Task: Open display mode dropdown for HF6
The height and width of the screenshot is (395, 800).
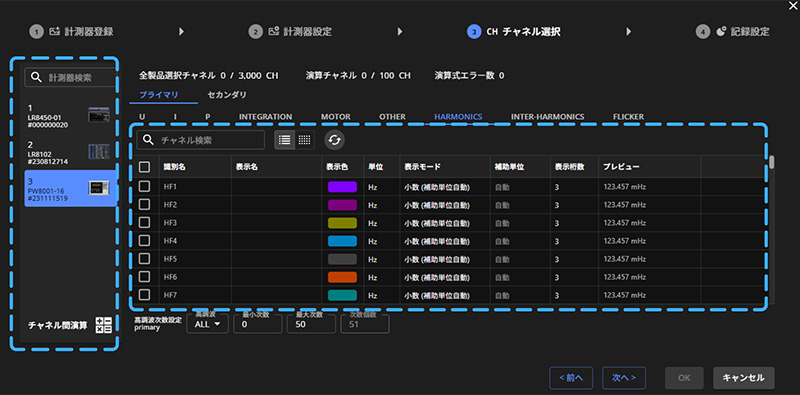Action: (x=444, y=277)
